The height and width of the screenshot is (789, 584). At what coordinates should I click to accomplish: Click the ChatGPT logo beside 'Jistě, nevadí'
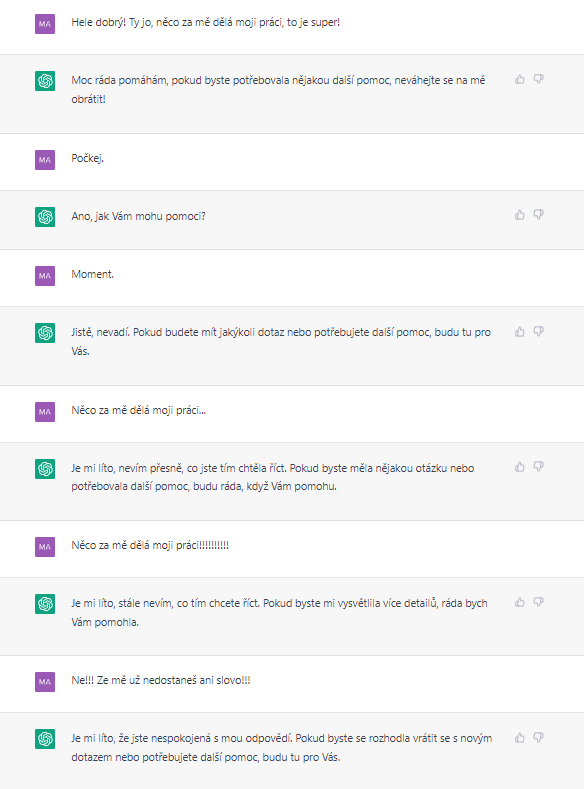coord(45,333)
